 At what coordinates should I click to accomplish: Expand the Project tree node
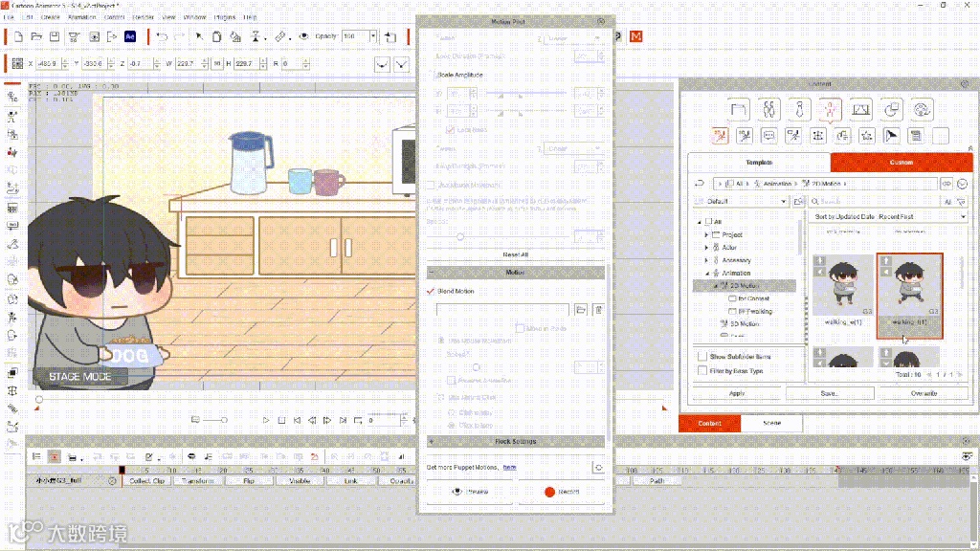pos(707,235)
